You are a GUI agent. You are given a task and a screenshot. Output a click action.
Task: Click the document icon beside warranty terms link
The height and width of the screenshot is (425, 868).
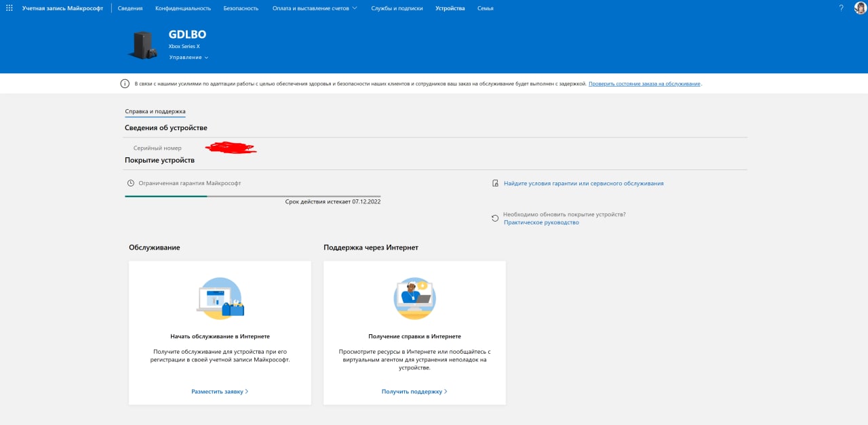[x=496, y=183]
